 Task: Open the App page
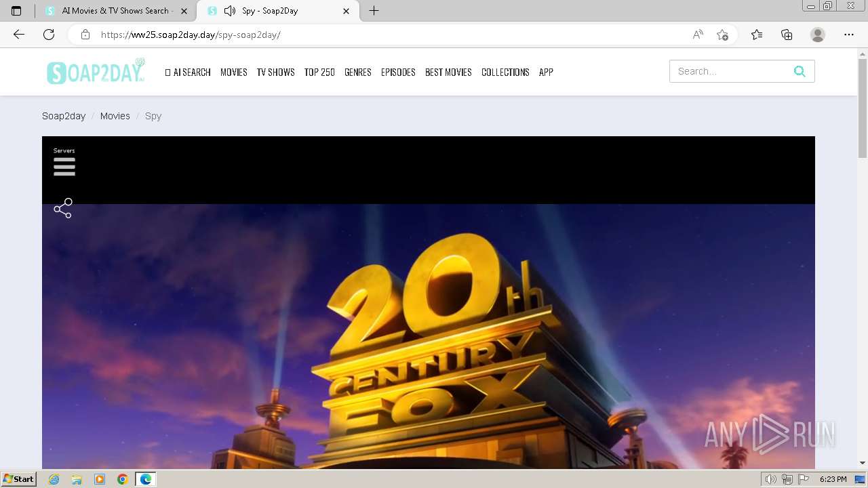tap(546, 72)
